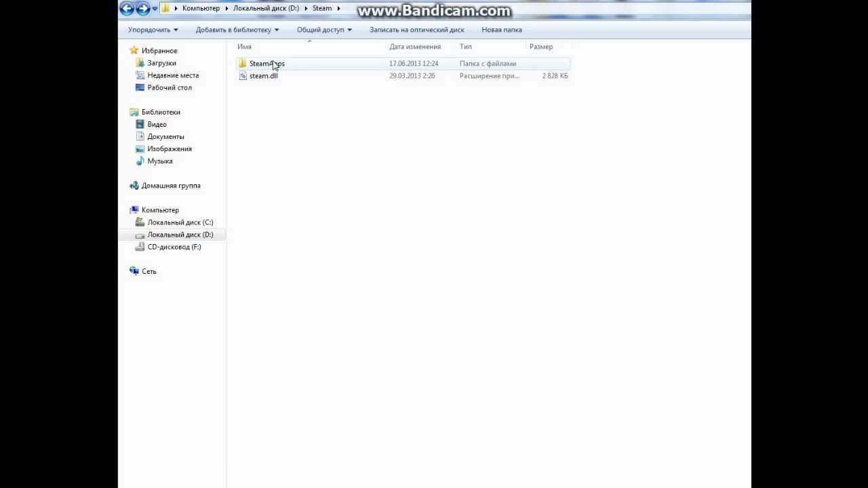Select the SteamApps folder icon

[x=243, y=64]
